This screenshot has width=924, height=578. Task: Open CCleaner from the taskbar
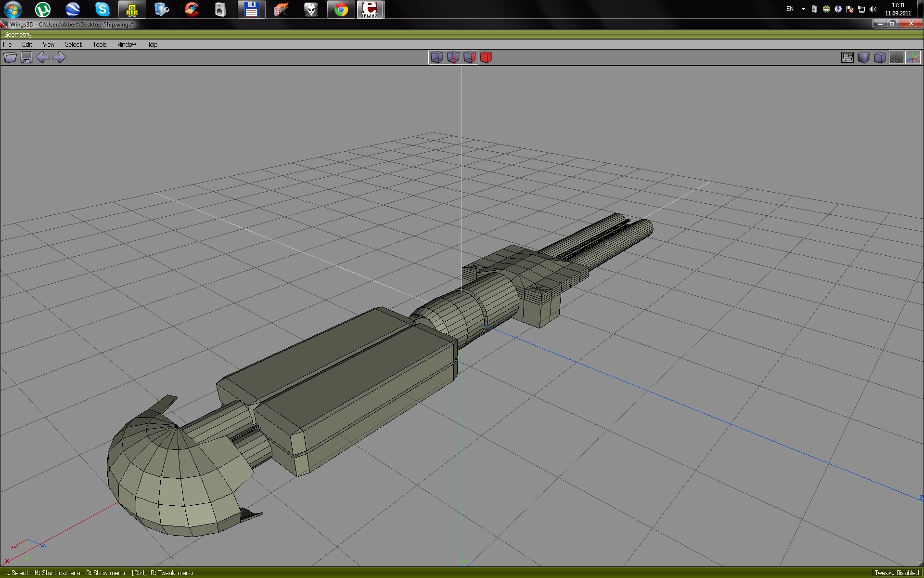coord(192,9)
